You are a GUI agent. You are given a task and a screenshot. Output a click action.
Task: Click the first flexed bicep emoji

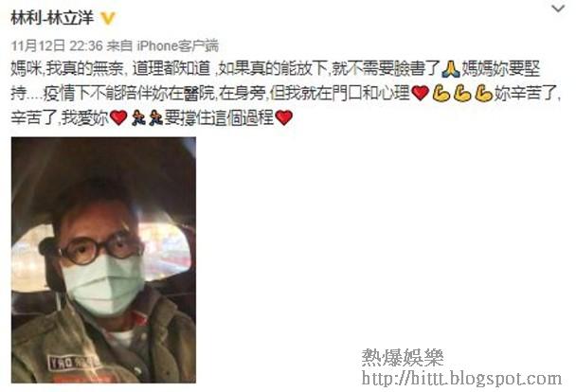coord(441,93)
